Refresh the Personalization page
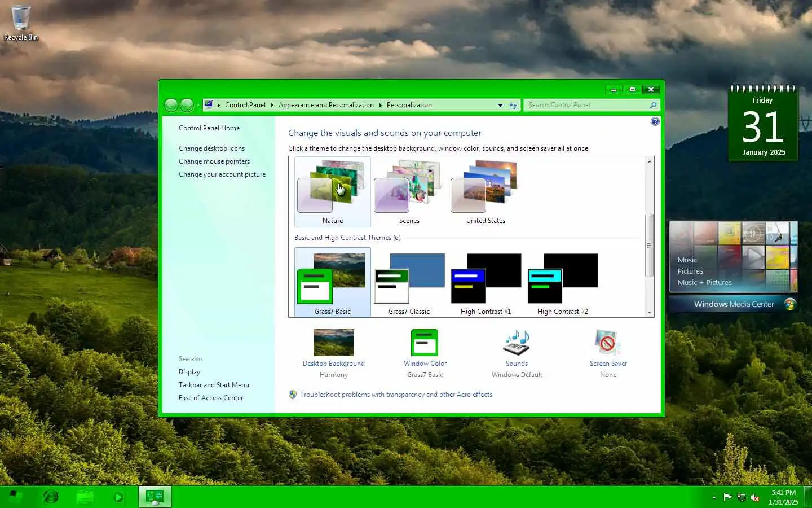The image size is (812, 508). [x=513, y=105]
